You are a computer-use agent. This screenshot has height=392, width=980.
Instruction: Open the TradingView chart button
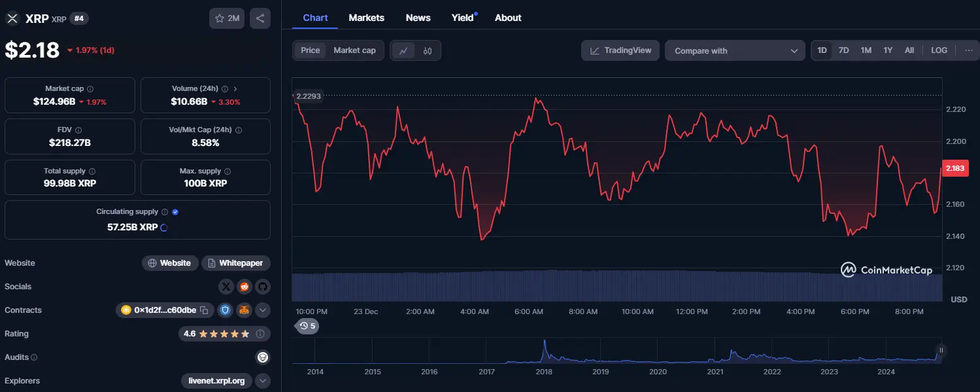[x=620, y=50]
